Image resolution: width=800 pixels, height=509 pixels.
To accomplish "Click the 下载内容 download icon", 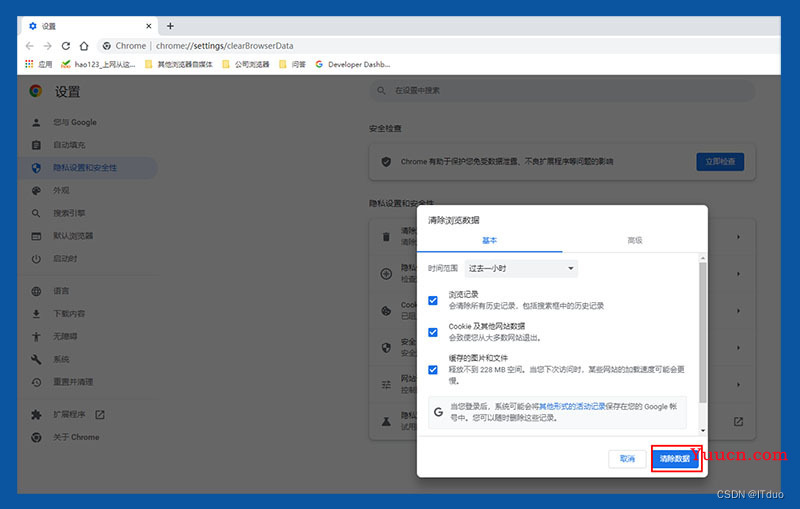I will tap(36, 314).
